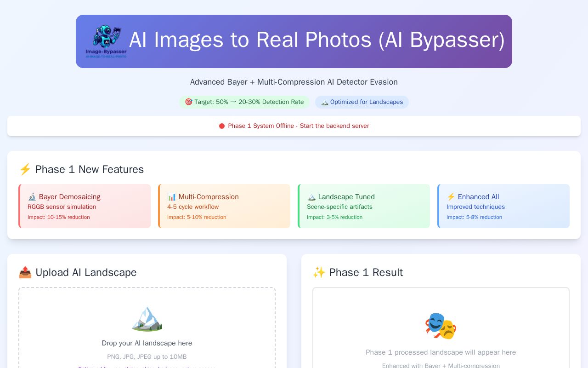Image resolution: width=588 pixels, height=368 pixels.
Task: Click the upload tray icon beside Upload AI Landscape
Action: coord(25,272)
